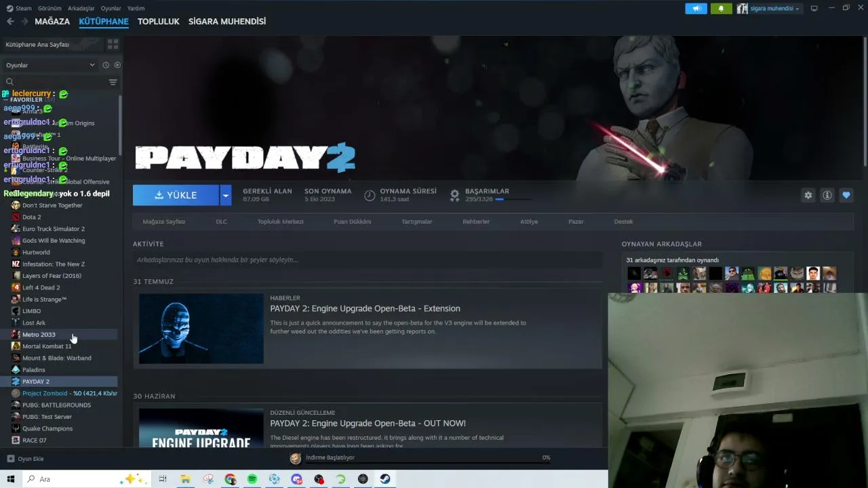Open the Görünüm menu
Screen dimensions: 868x488
point(50,8)
